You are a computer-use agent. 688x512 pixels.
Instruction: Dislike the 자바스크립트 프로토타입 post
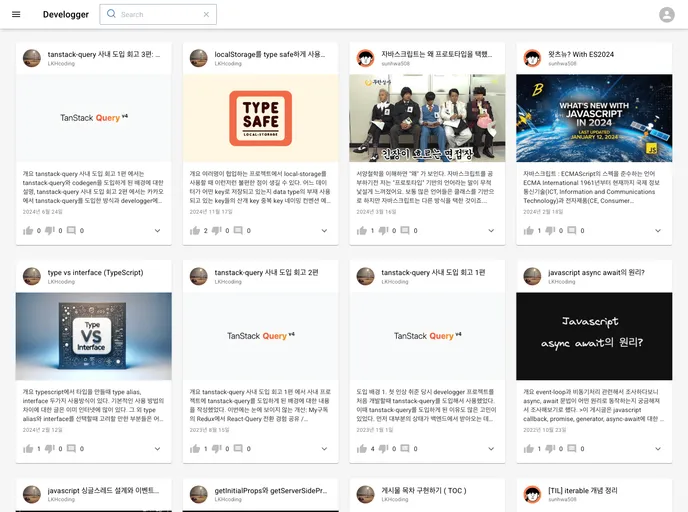pos(383,230)
